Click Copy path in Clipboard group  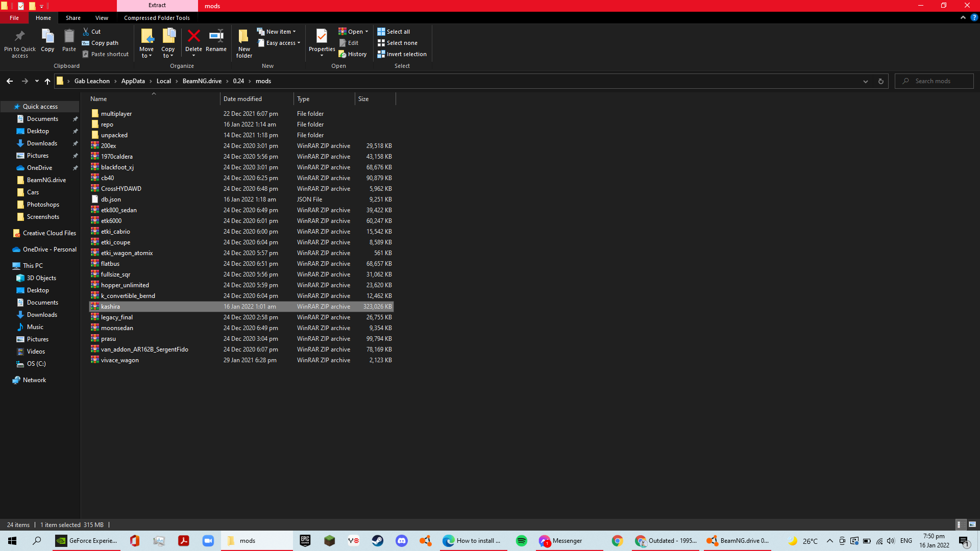[x=100, y=43]
